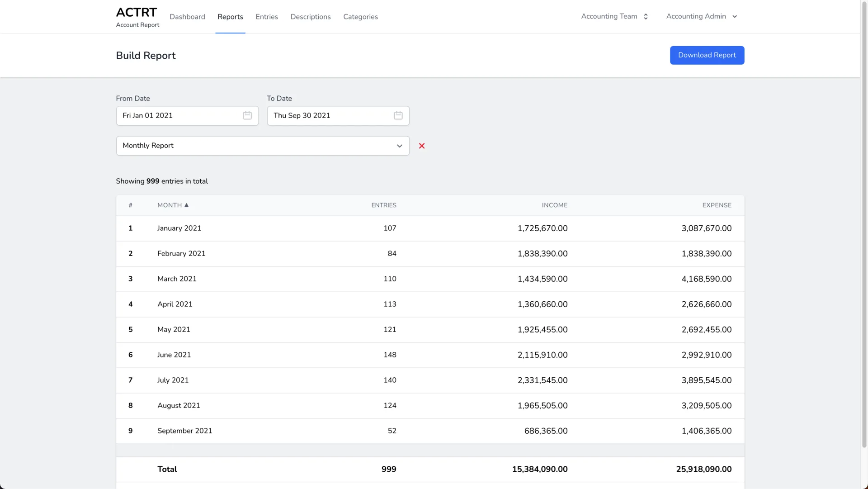The width and height of the screenshot is (868, 489).
Task: Sort by the EXPENSE column header
Action: pos(717,205)
